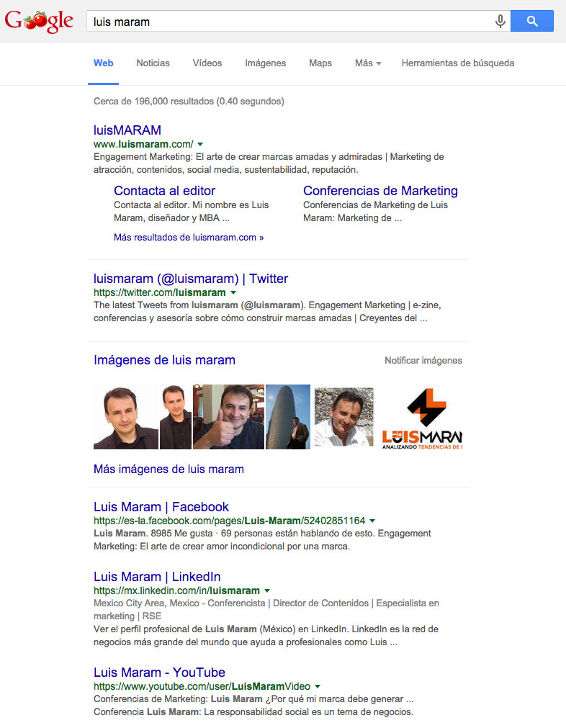Click the blue magnifier search button

531,21
